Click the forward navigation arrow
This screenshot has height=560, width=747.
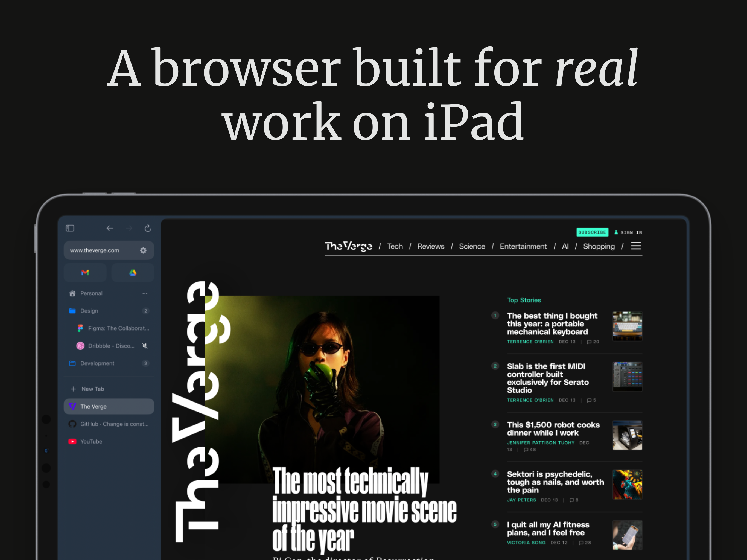(x=129, y=228)
